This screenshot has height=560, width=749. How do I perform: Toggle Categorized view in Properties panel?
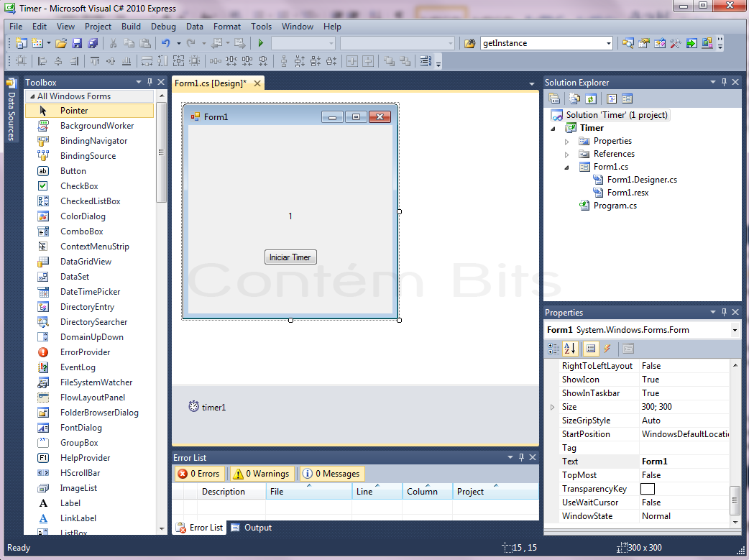point(553,349)
